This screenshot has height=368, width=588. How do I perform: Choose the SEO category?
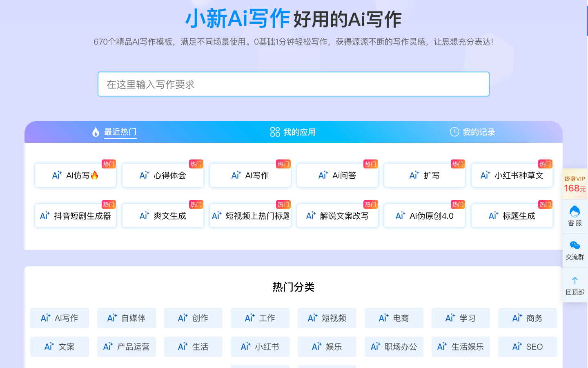point(527,347)
